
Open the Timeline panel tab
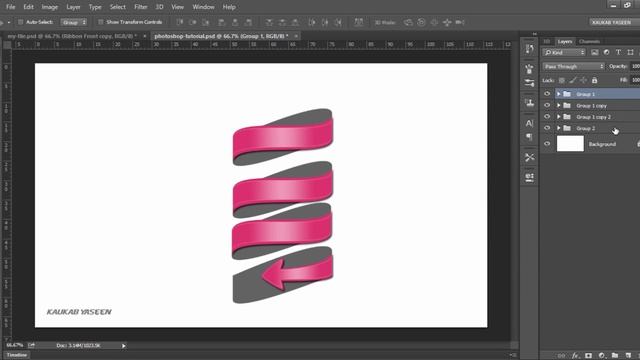click(x=17, y=355)
